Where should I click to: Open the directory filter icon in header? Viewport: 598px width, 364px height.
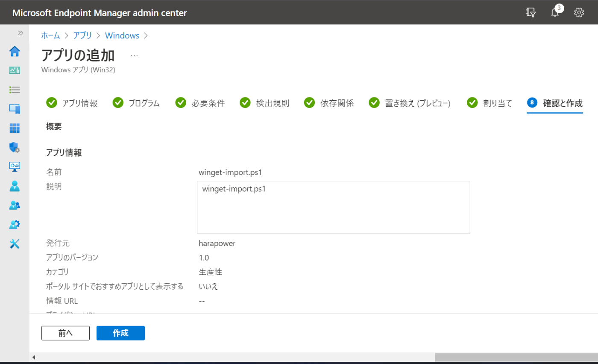click(531, 12)
